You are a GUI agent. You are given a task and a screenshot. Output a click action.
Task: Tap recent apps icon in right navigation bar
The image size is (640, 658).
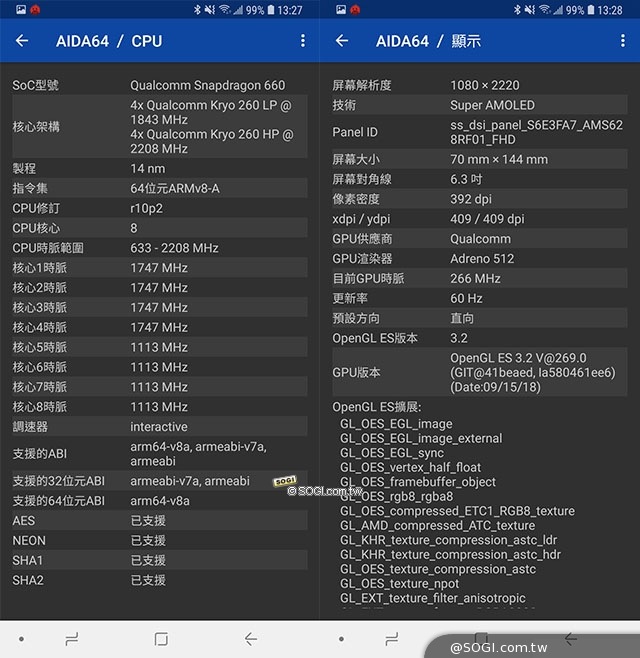392,639
